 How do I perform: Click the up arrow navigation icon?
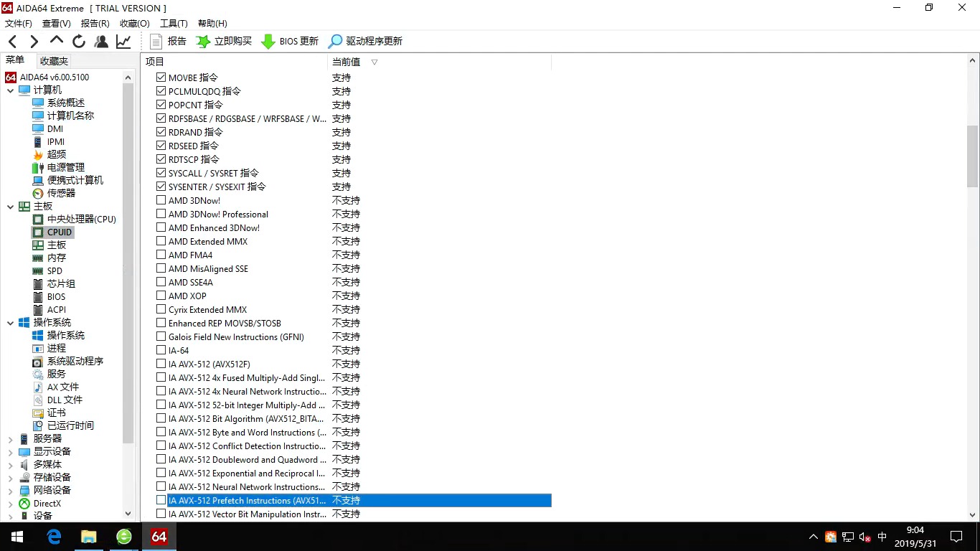tap(57, 41)
